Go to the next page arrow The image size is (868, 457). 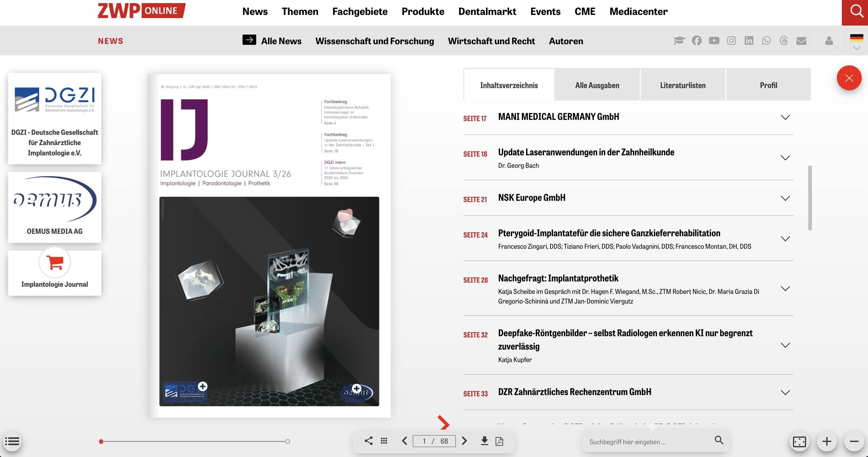pyautogui.click(x=464, y=441)
